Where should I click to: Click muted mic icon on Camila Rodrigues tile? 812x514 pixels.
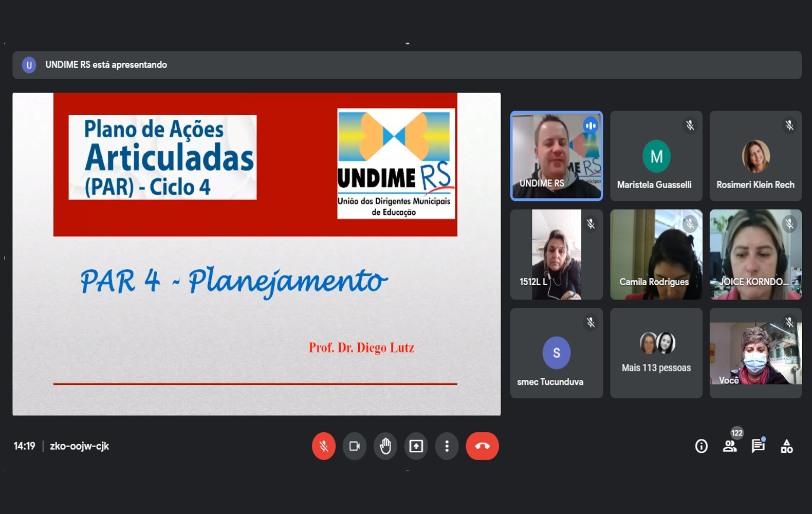690,224
